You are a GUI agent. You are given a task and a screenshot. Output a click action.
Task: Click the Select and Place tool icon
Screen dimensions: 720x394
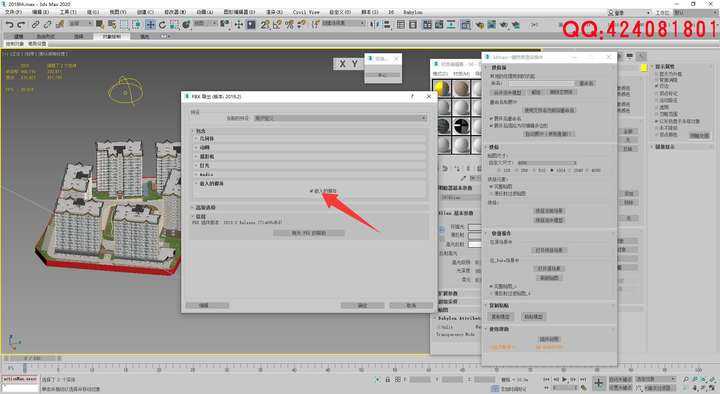(x=186, y=25)
